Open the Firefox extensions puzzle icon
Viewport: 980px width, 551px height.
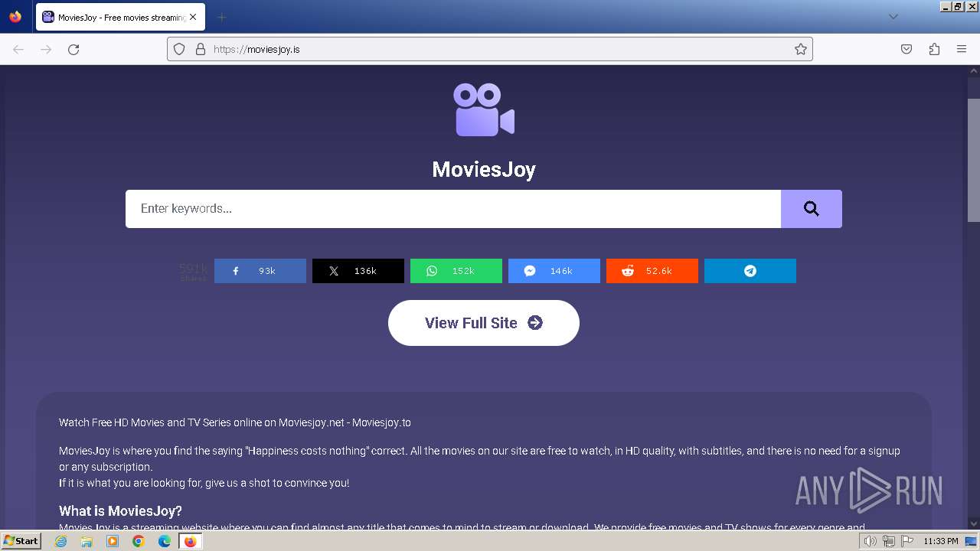934,49
